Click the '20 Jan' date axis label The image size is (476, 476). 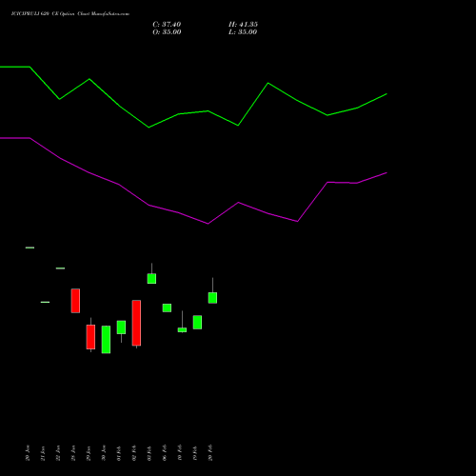pos(28,453)
